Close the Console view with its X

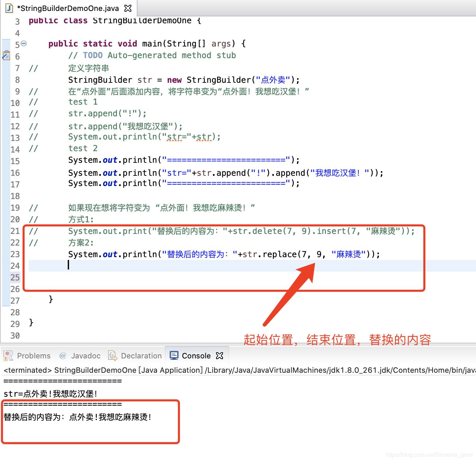pyautogui.click(x=220, y=356)
